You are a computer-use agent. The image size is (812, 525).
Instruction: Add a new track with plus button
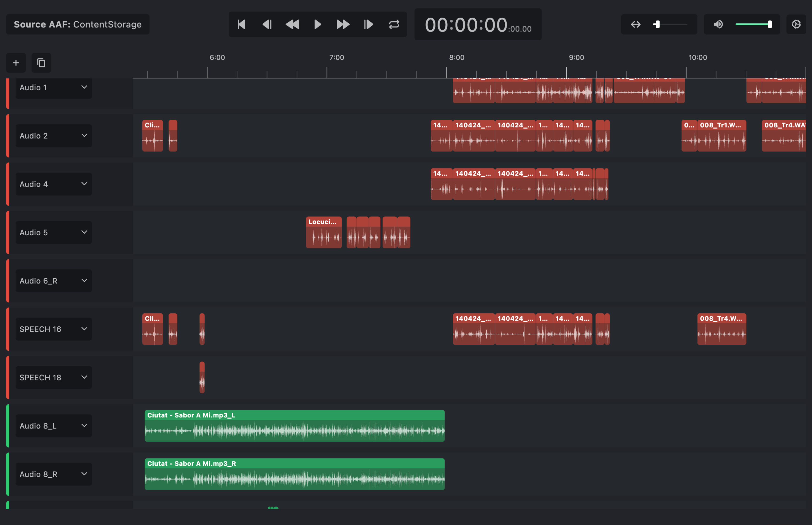click(16, 63)
